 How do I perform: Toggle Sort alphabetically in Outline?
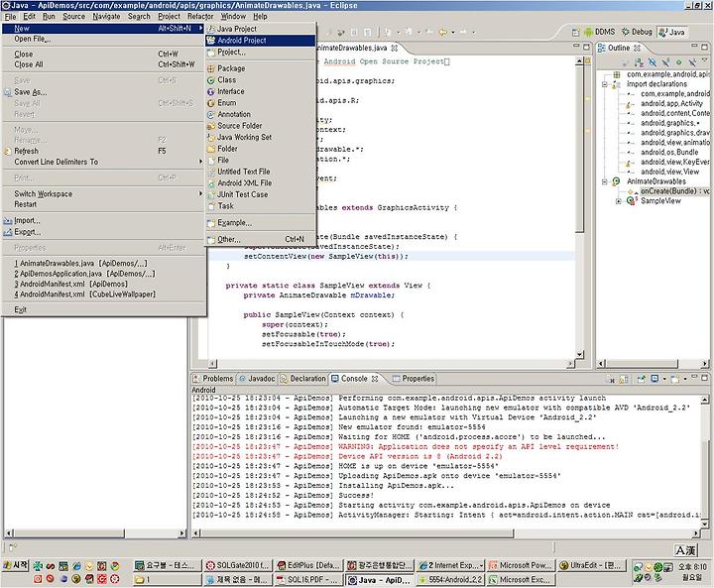(x=640, y=62)
